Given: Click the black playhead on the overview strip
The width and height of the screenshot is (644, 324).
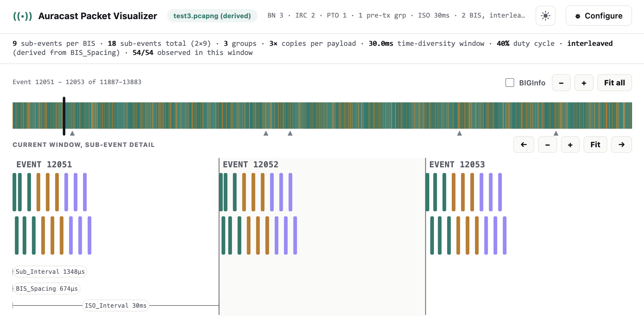Looking at the screenshot, I should (x=64, y=116).
